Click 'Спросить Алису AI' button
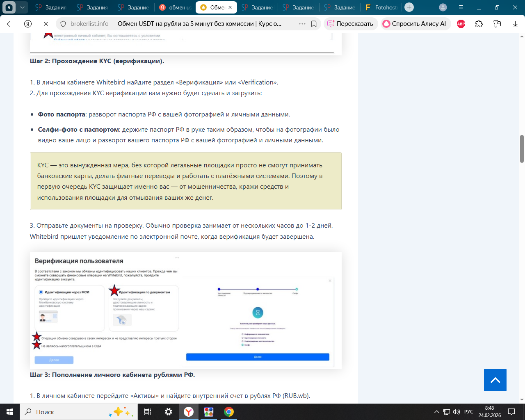The image size is (525, 420). [x=415, y=24]
